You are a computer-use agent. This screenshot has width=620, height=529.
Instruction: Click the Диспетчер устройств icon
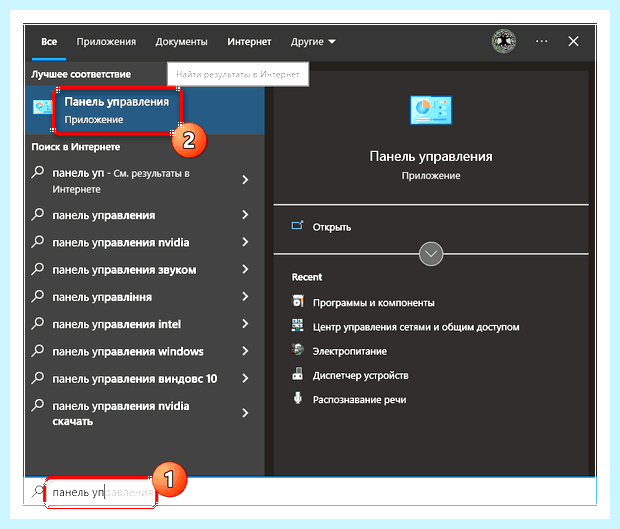[297, 374]
